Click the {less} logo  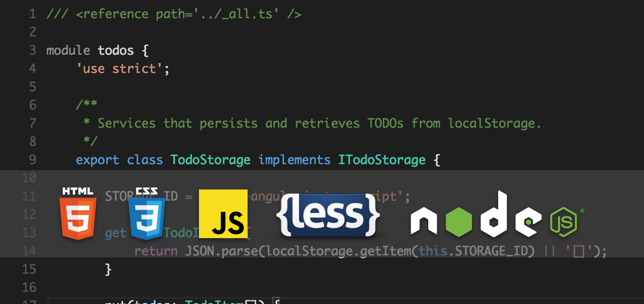(328, 214)
